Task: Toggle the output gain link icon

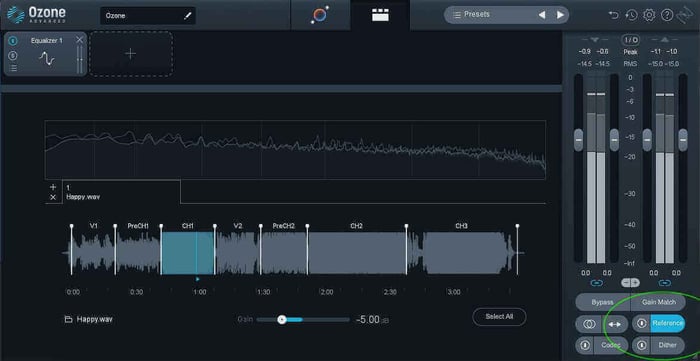Action: (665, 283)
